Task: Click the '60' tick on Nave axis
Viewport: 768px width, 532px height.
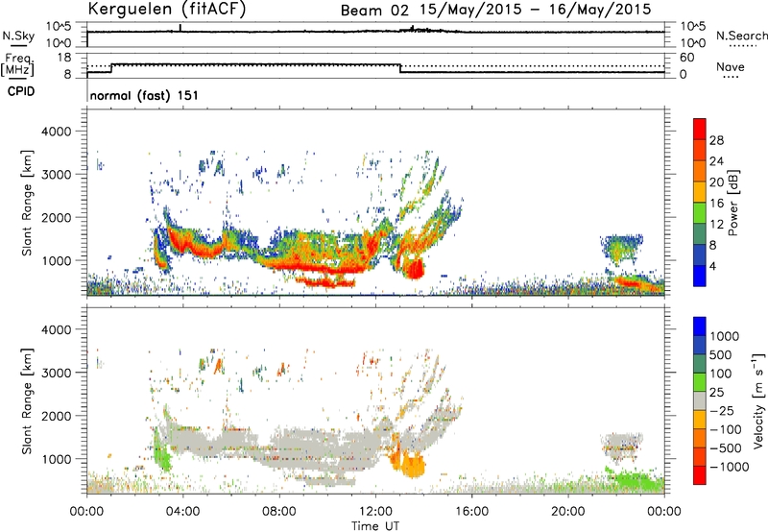Action: coord(687,58)
